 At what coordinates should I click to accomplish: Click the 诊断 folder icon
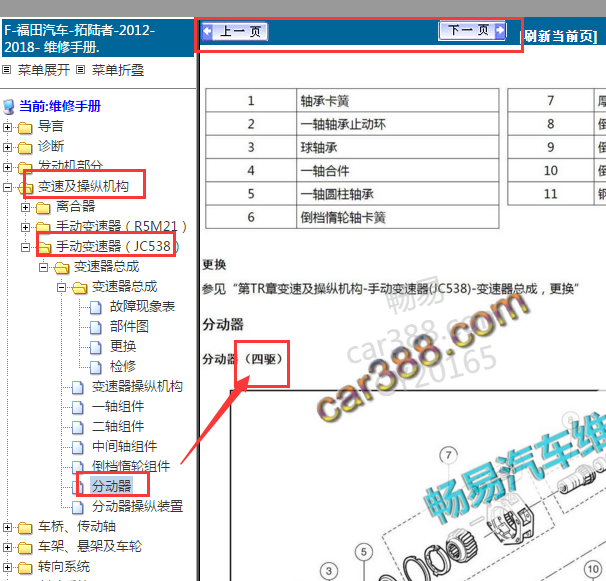point(25,147)
